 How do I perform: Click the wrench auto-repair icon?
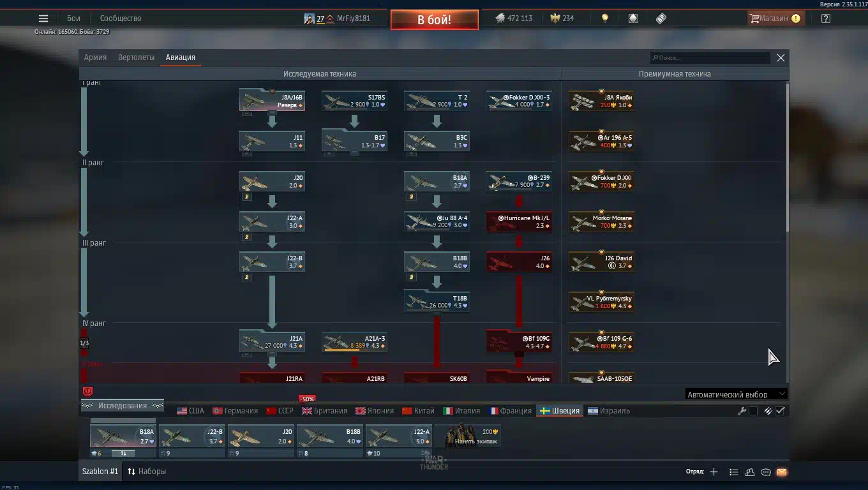click(x=742, y=411)
